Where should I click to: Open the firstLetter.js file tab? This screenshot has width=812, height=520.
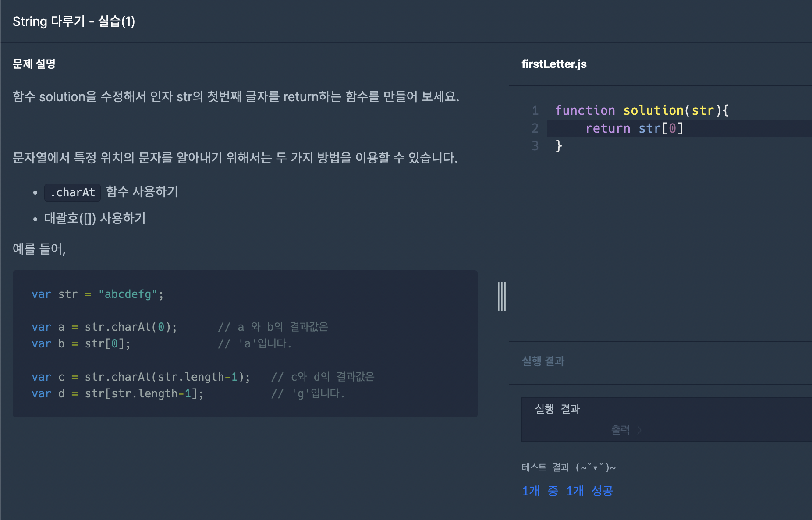[554, 64]
